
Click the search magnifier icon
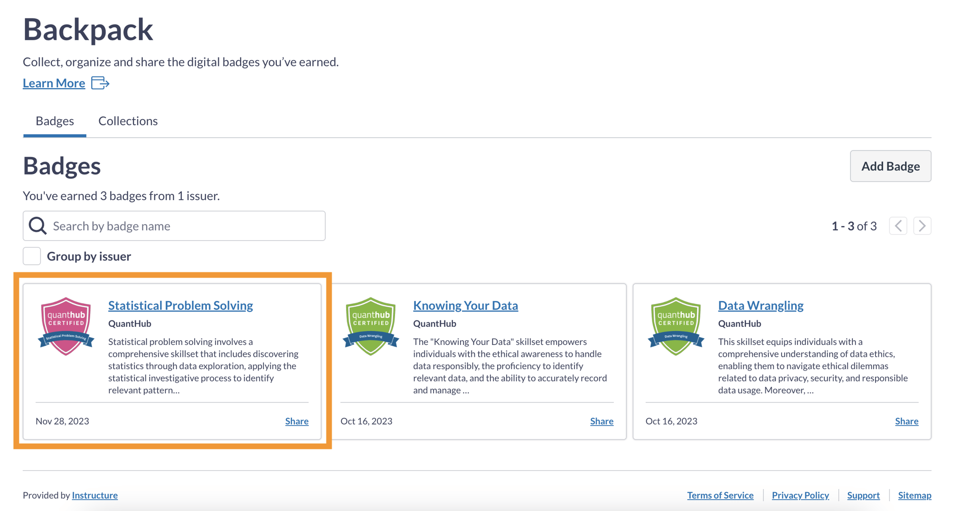click(38, 226)
